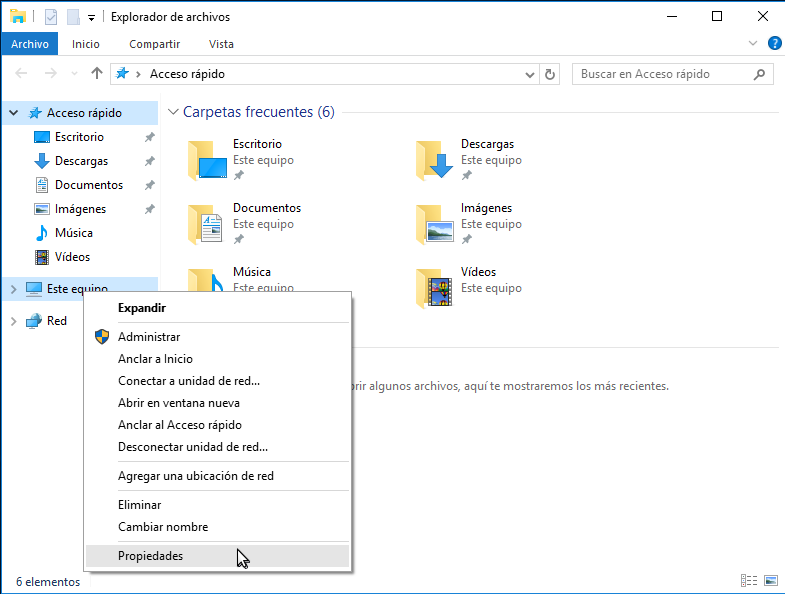This screenshot has height=594, width=785.
Task: Open recent locations dropdown arrow
Action: point(75,74)
